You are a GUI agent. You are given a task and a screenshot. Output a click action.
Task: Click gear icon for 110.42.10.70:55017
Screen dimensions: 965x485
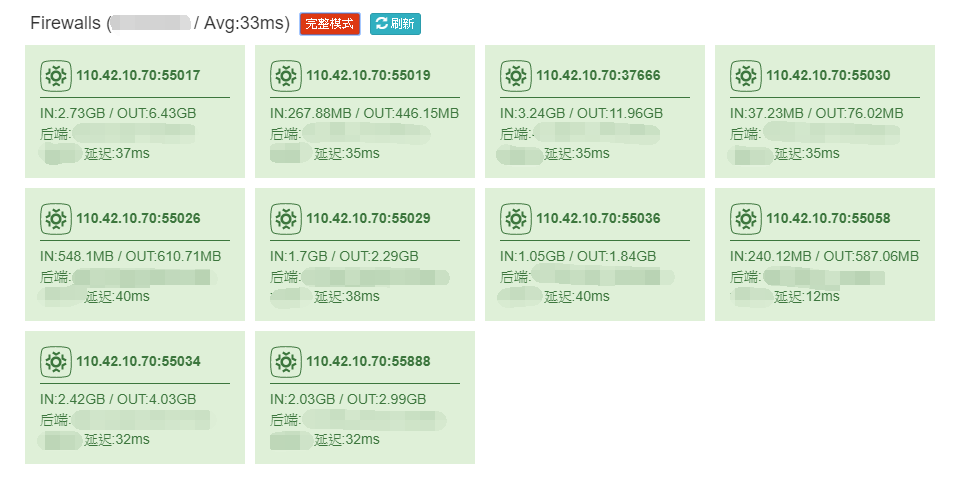point(56,76)
